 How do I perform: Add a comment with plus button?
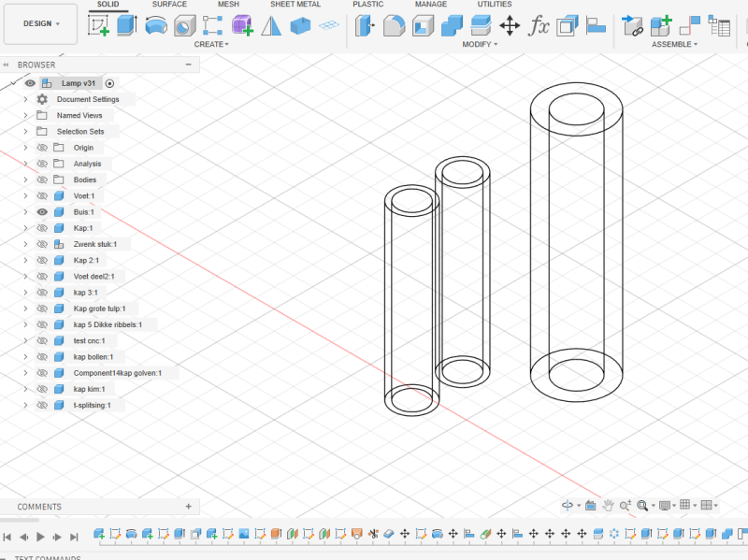(x=189, y=507)
